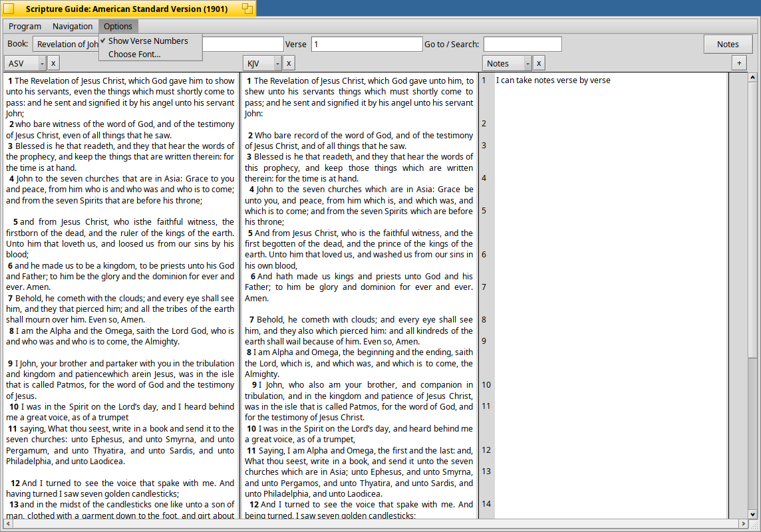
Task: Click horizontal scrollbar left arrow
Action: tap(8, 524)
